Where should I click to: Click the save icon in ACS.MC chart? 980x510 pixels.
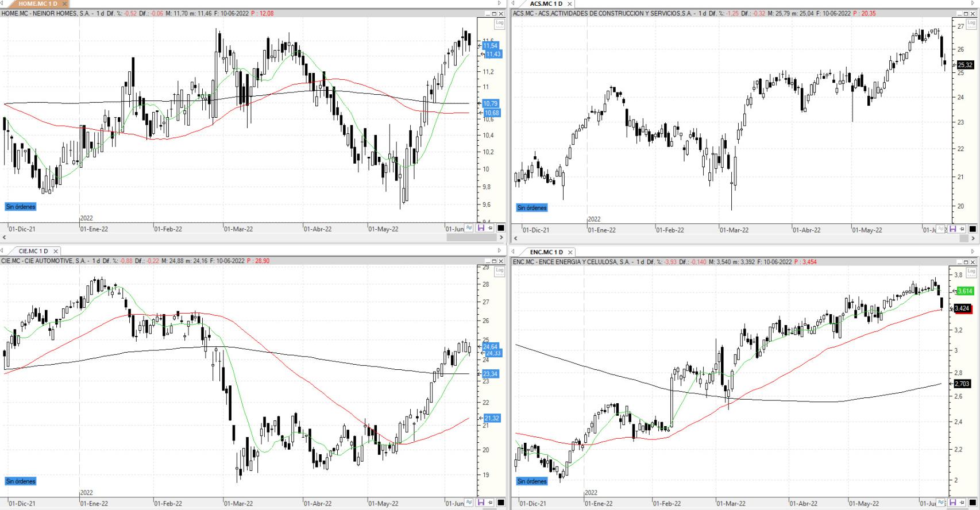click(952, 229)
